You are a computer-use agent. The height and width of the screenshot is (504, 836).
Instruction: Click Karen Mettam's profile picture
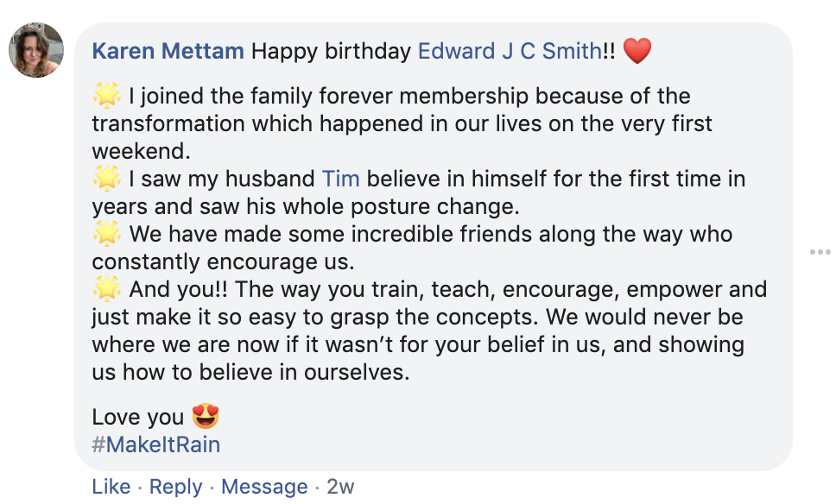pos(36,50)
